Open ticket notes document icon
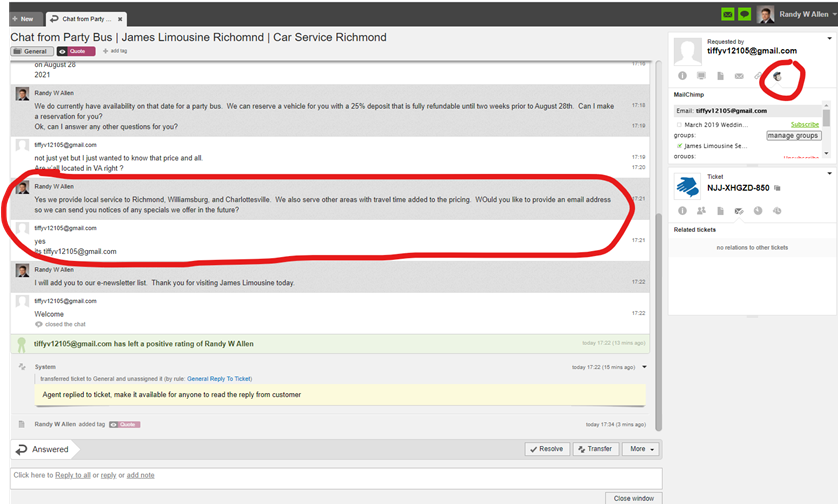 [720, 211]
